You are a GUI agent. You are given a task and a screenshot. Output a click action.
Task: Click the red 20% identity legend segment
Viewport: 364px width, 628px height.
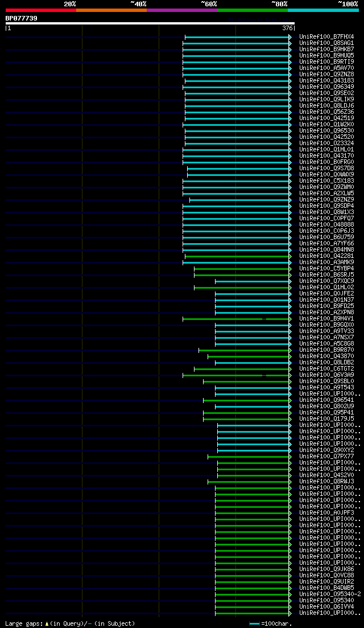41,10
